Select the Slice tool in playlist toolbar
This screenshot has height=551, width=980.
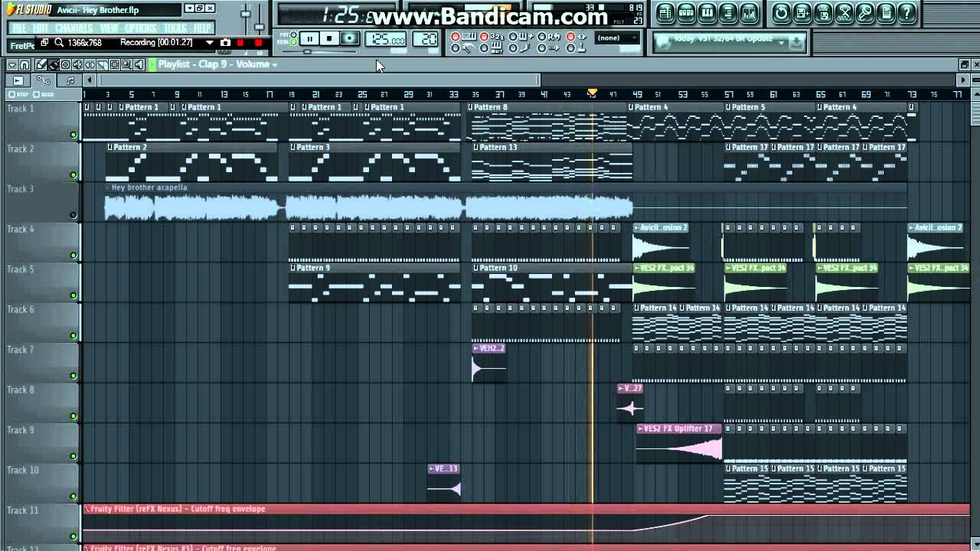102,65
